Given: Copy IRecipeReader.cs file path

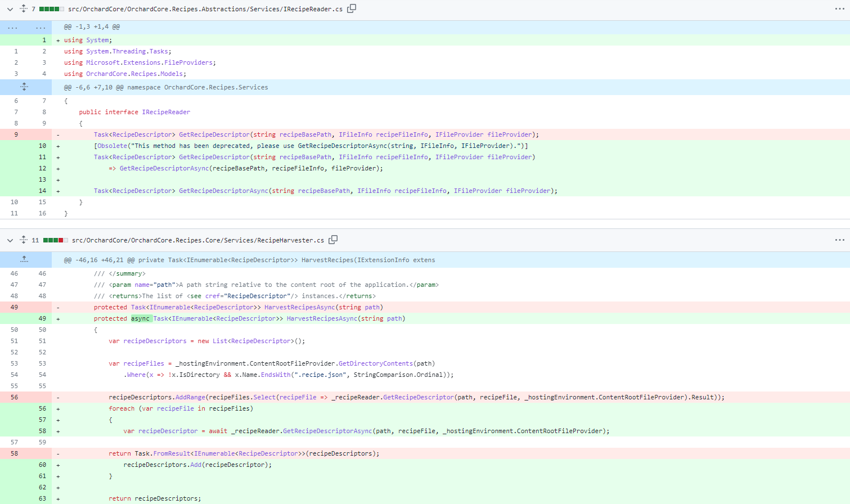Looking at the screenshot, I should (352, 8).
